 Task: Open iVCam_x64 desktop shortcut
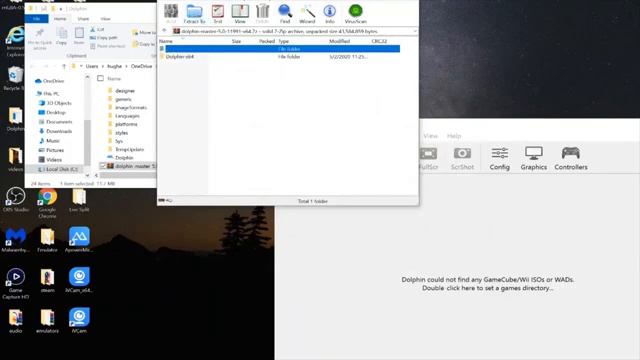tap(79, 280)
